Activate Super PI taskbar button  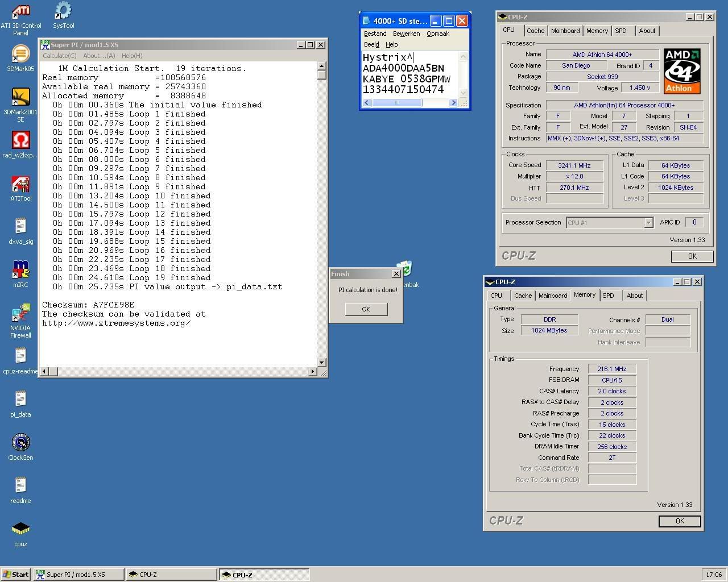point(78,575)
